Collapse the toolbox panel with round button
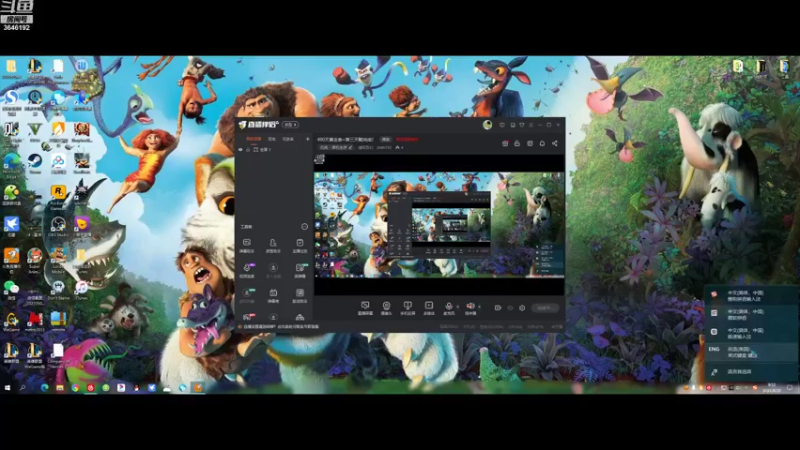Viewport: 800px width, 450px height. [305, 227]
